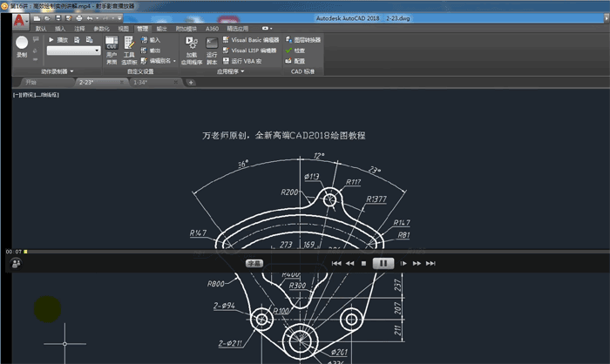The height and width of the screenshot is (364, 610).
Task: Open the 图层转换器 layer translator
Action: (x=303, y=40)
